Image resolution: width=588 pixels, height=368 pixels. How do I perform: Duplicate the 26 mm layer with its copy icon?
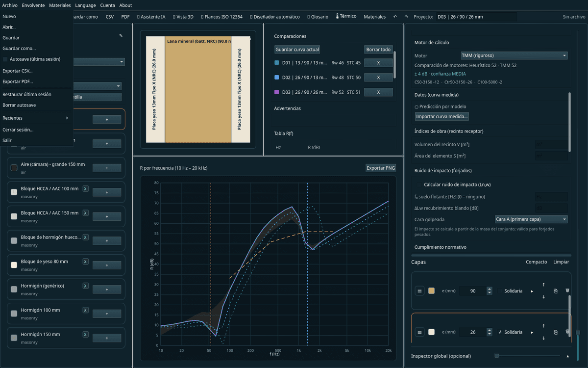(556, 332)
